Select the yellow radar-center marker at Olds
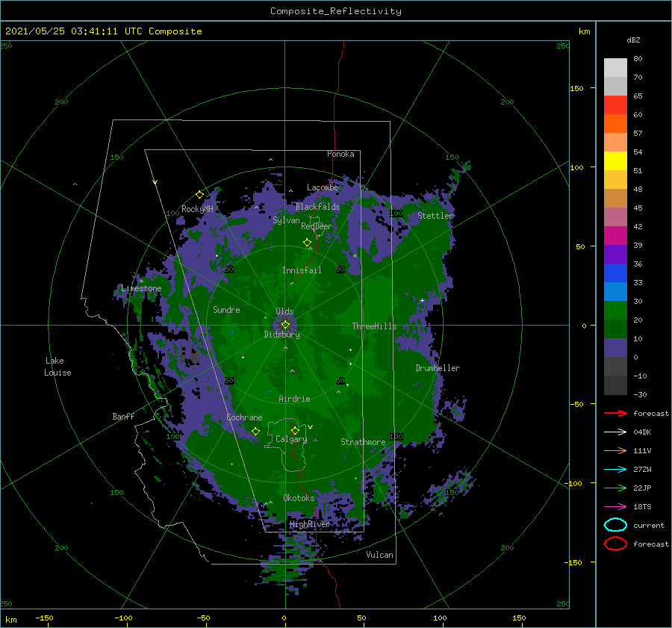Image resolution: width=672 pixels, height=628 pixels. 285,325
